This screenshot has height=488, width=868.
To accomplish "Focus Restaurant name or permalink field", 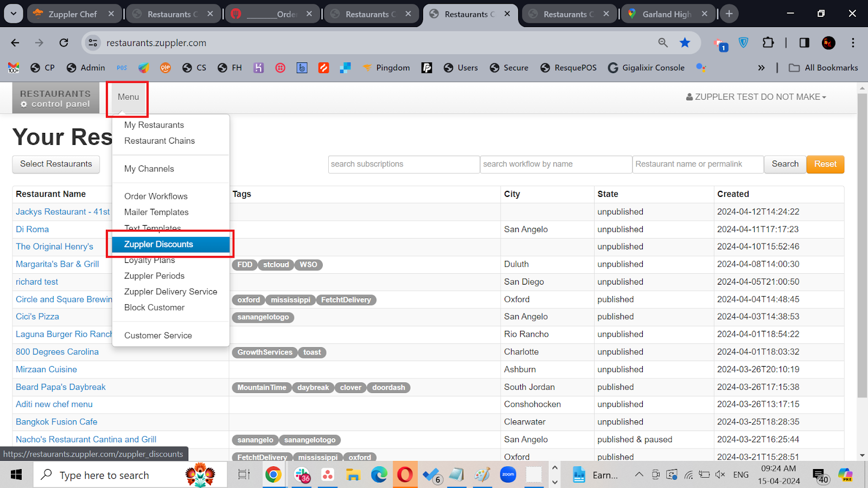I will pos(698,164).
